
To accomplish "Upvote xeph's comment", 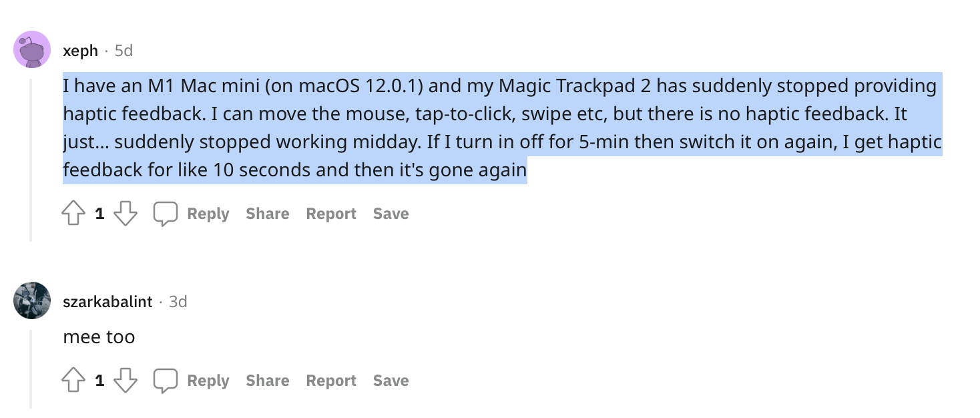I will pos(73,214).
